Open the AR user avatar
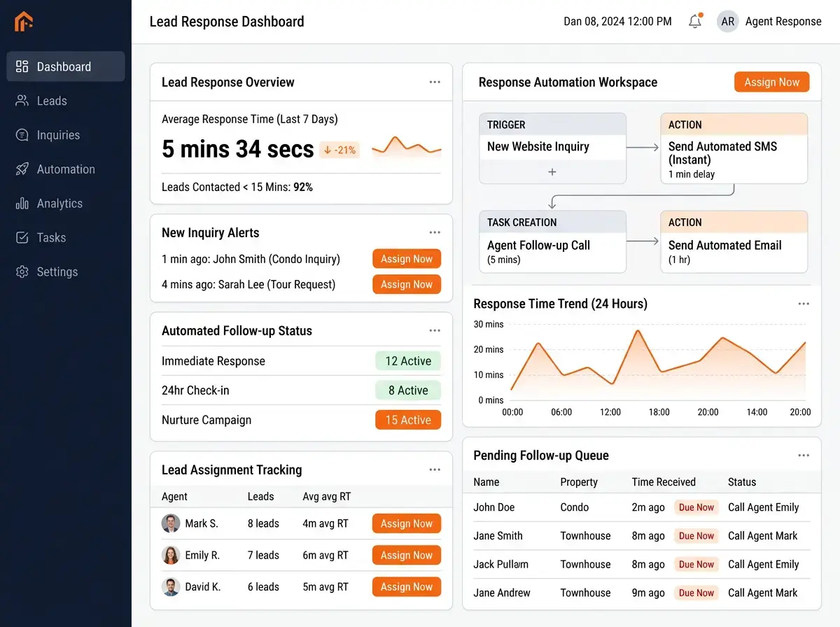Screen dimensions: 840x627 728,22
